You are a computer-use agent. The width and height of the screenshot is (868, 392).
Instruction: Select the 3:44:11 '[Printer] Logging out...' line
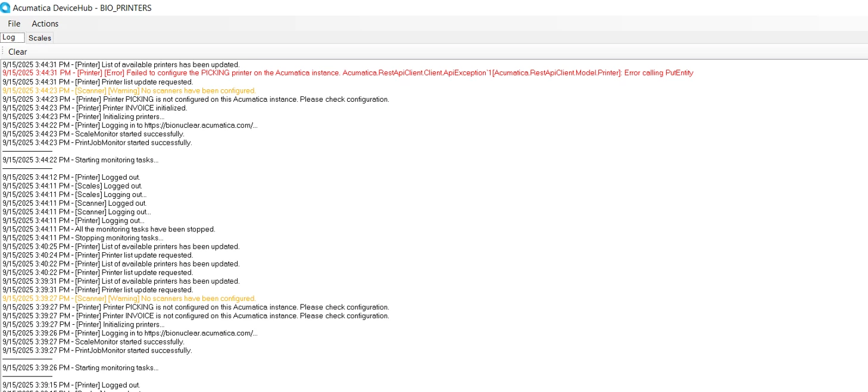click(73, 221)
